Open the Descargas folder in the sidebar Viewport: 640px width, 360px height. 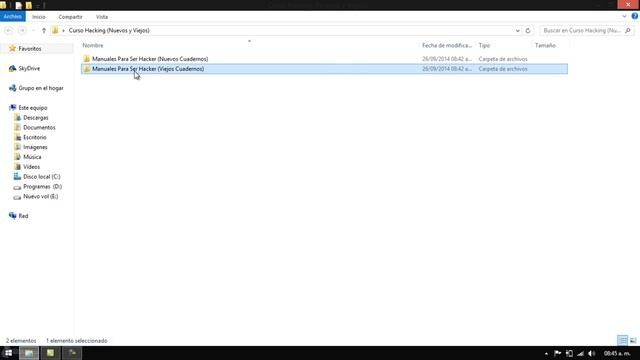pos(36,118)
